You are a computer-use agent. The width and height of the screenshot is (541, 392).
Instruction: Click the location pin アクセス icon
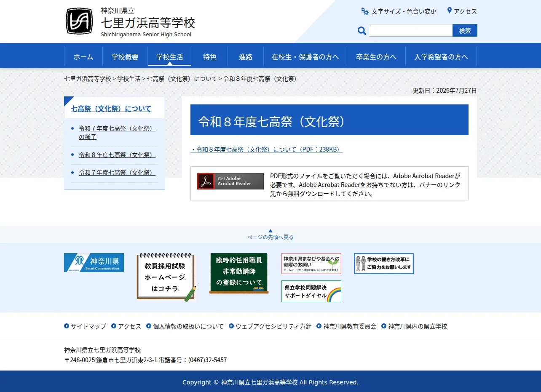(450, 11)
